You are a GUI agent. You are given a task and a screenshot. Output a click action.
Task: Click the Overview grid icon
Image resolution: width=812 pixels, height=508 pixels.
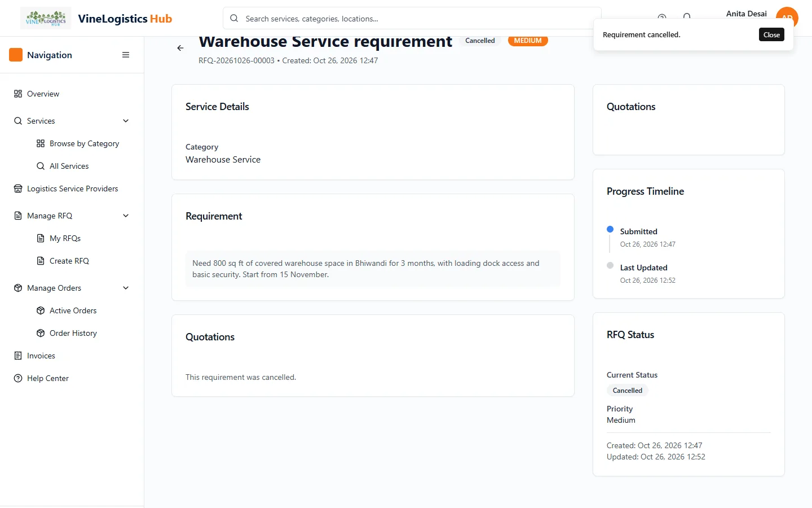click(x=18, y=94)
